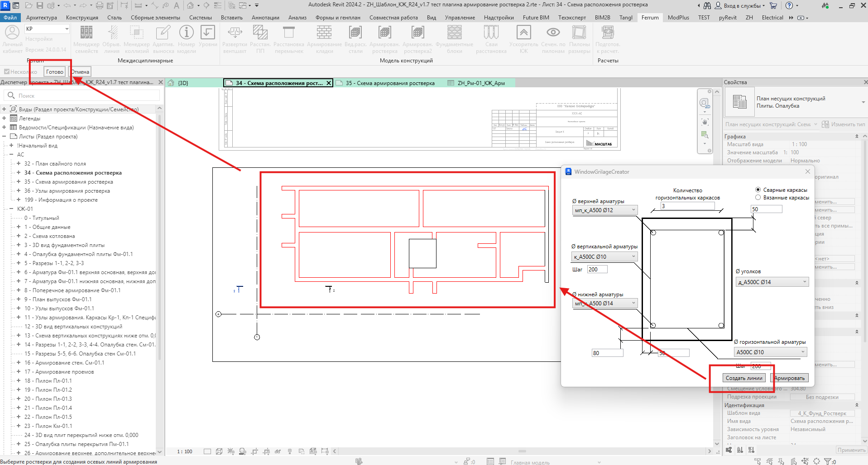Click the Количество горизонтальных каркасов input field

pyautogui.click(x=687, y=206)
